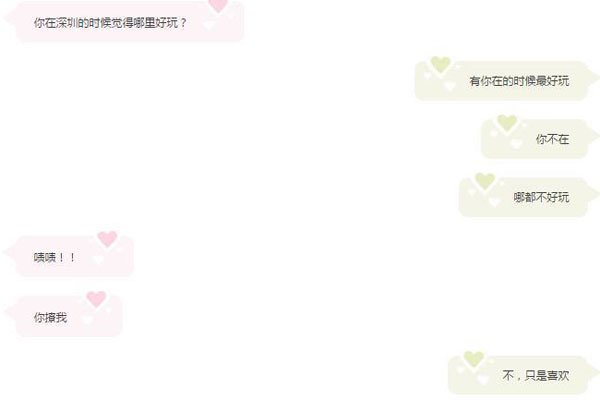Click the small white heart inside 不，只是喜欢 bubble

click(x=483, y=380)
